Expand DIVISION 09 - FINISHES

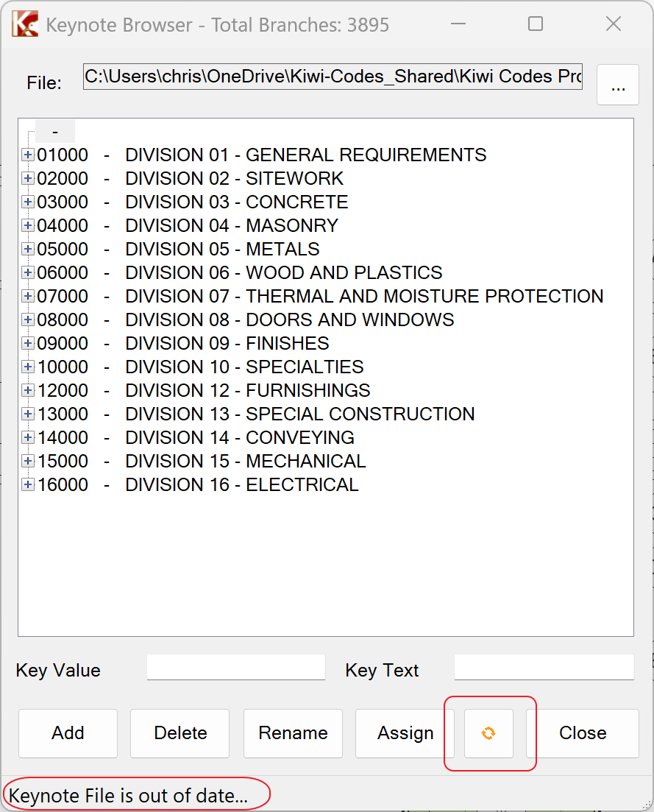(27, 343)
